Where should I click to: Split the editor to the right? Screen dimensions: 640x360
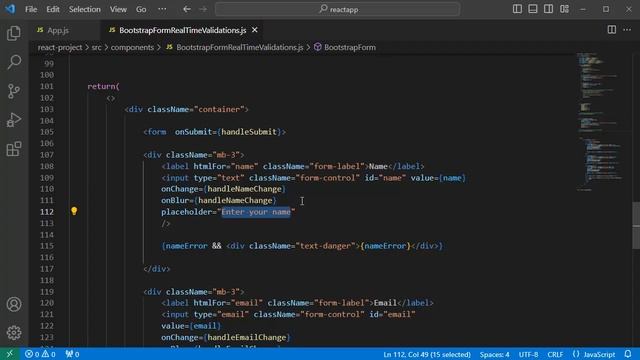pos(611,30)
